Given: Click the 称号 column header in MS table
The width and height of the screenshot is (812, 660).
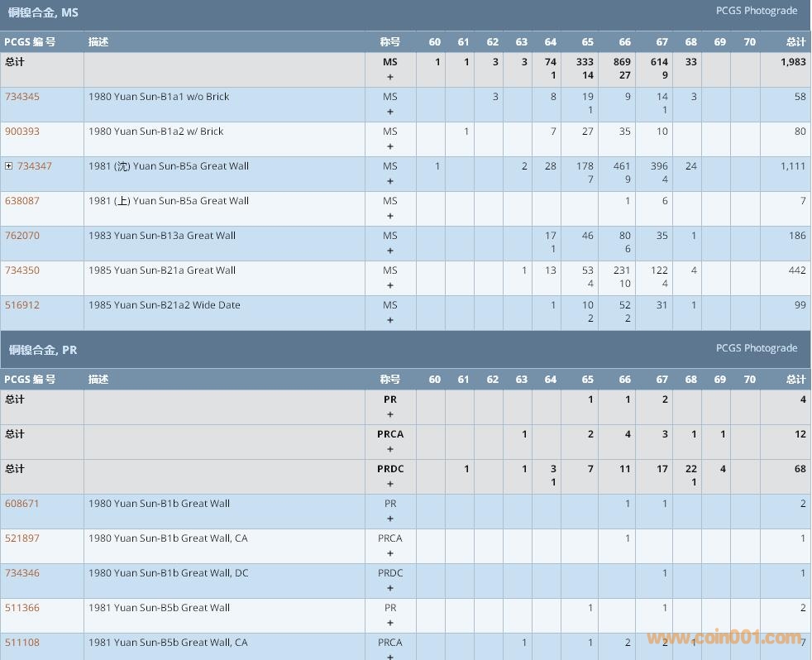Looking at the screenshot, I should click(389, 41).
